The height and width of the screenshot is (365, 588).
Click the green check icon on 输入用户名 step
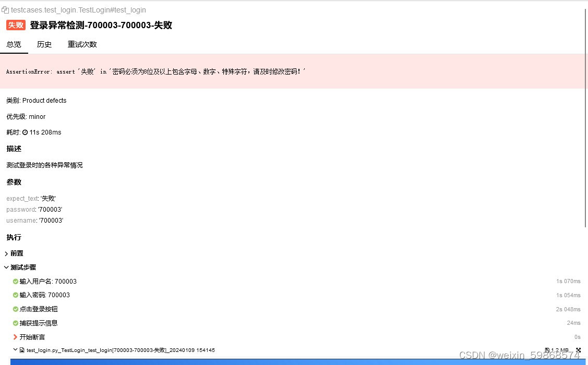tap(15, 281)
